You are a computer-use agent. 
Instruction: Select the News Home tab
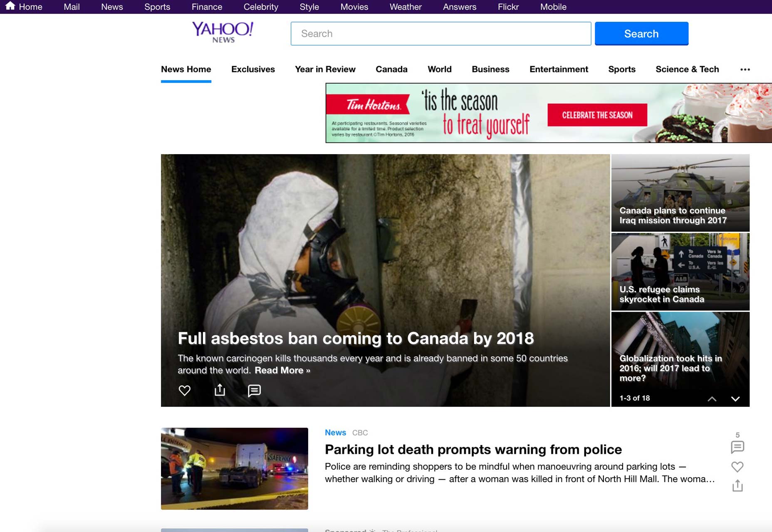(x=186, y=69)
